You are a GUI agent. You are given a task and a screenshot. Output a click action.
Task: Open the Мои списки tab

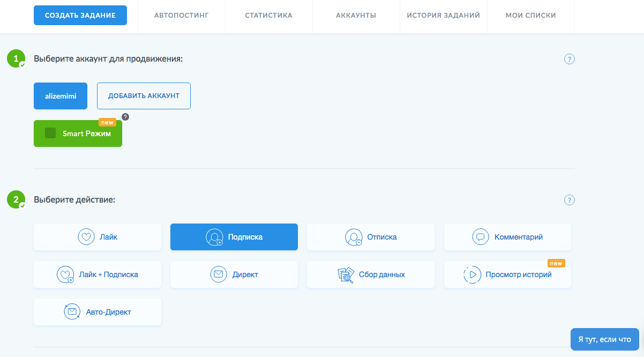[x=530, y=16]
